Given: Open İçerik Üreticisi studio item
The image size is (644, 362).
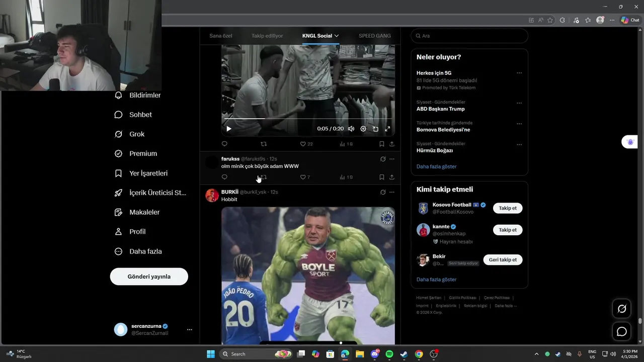Looking at the screenshot, I should [x=150, y=193].
